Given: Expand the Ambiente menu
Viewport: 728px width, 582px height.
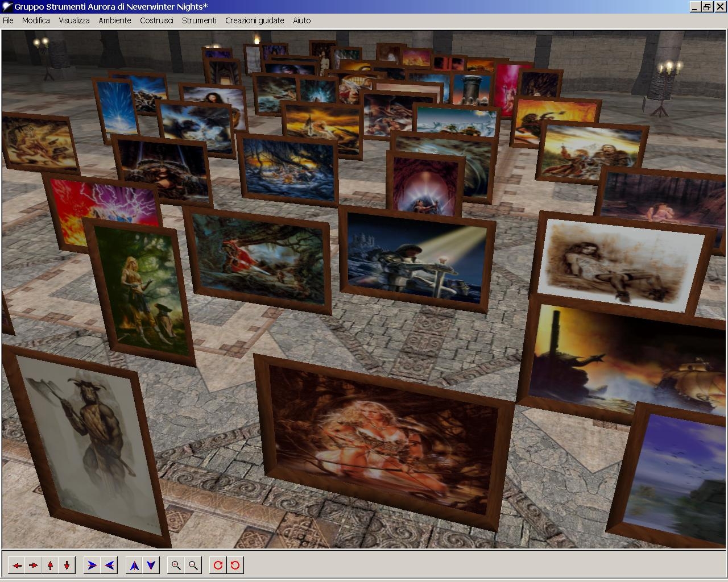Looking at the screenshot, I should tap(115, 20).
